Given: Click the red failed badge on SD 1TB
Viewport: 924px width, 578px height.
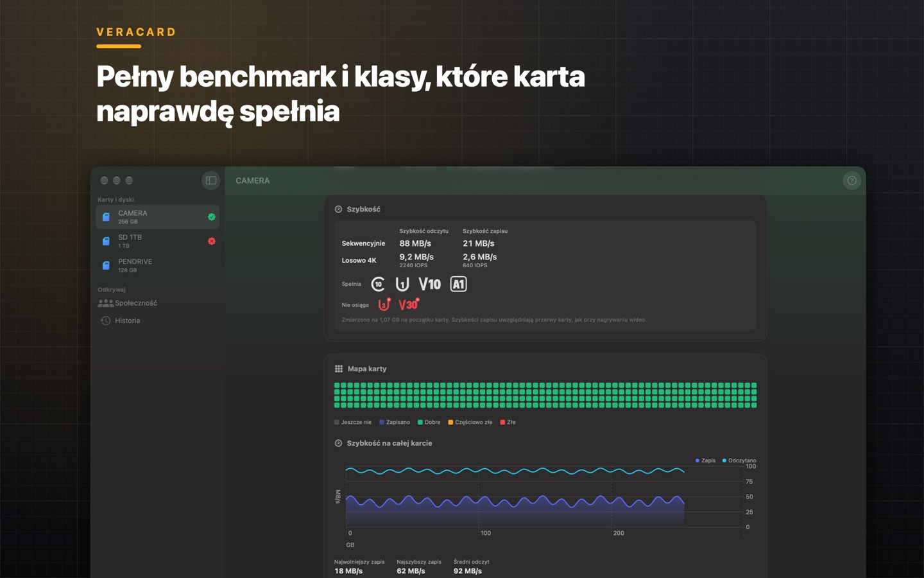Looking at the screenshot, I should [211, 241].
